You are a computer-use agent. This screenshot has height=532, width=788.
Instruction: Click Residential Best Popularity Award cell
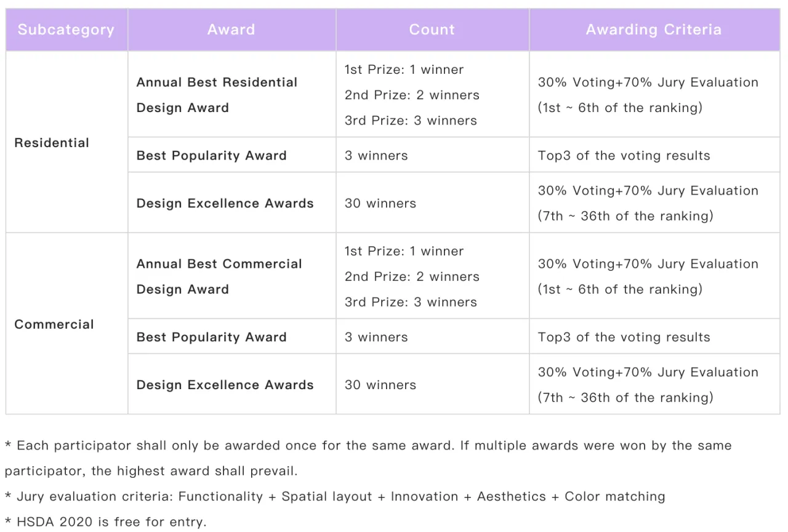click(x=212, y=156)
